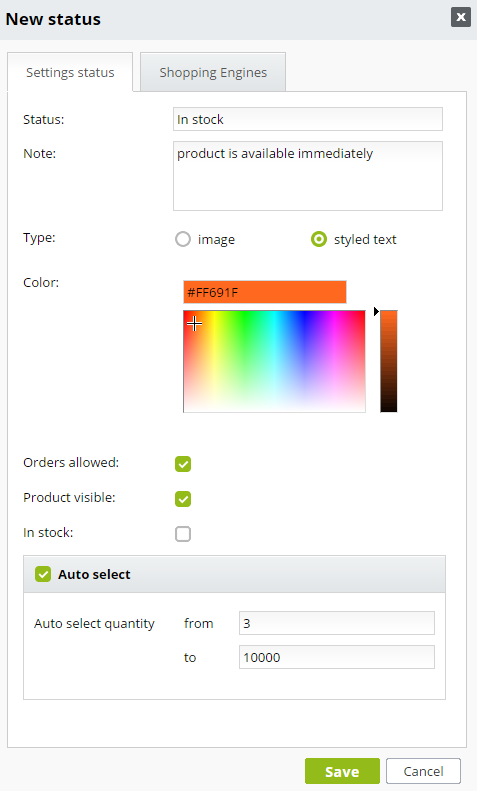The image size is (477, 791).
Task: Enable the In stock checkbox
Action: tap(183, 534)
